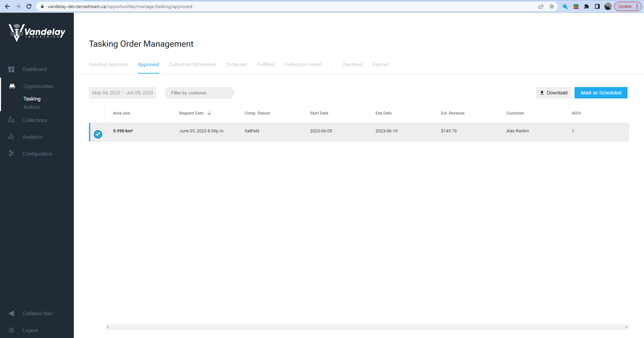
Task: Select the Approved tab
Action: pos(148,65)
